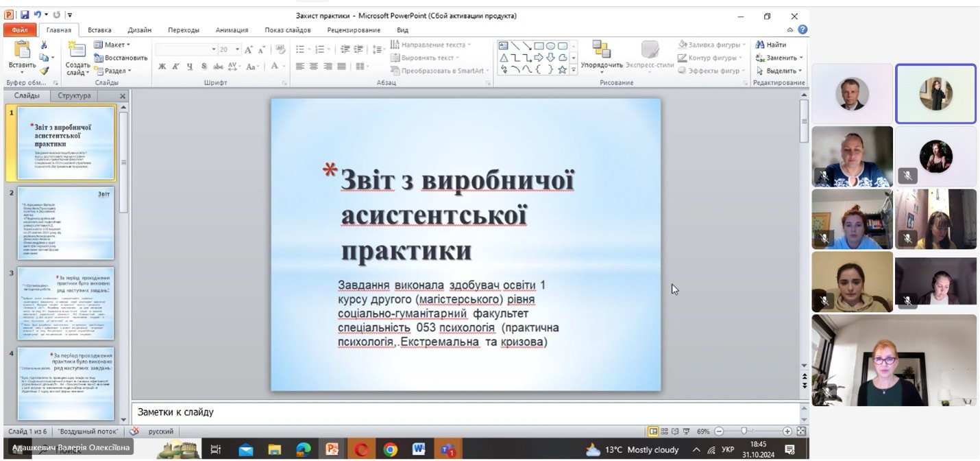Click the PowerPoint help question mark icon
Screen dimensions: 980x461
pos(803,30)
